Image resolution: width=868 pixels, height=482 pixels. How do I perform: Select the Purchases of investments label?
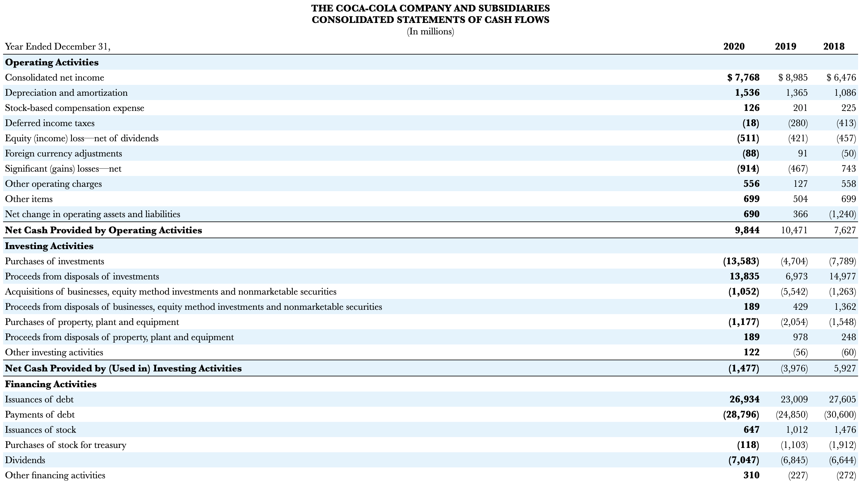pyautogui.click(x=55, y=261)
